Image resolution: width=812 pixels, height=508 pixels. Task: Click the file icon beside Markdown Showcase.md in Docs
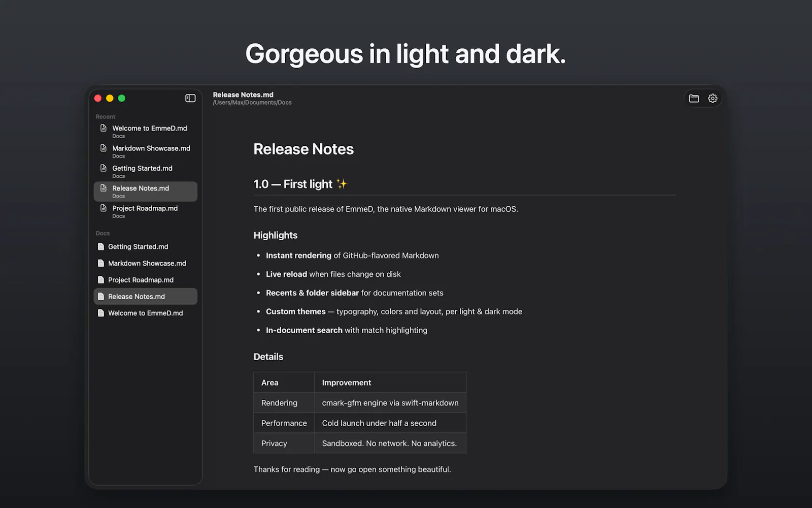[x=100, y=263]
